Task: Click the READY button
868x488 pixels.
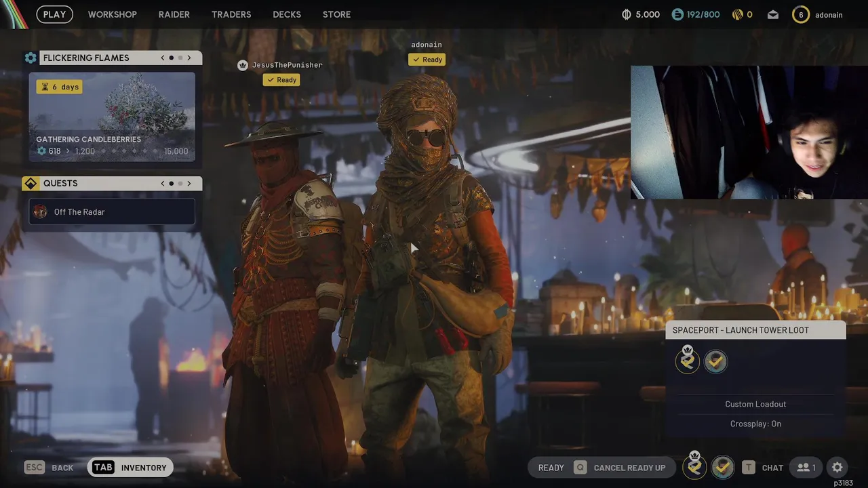Action: [551, 468]
